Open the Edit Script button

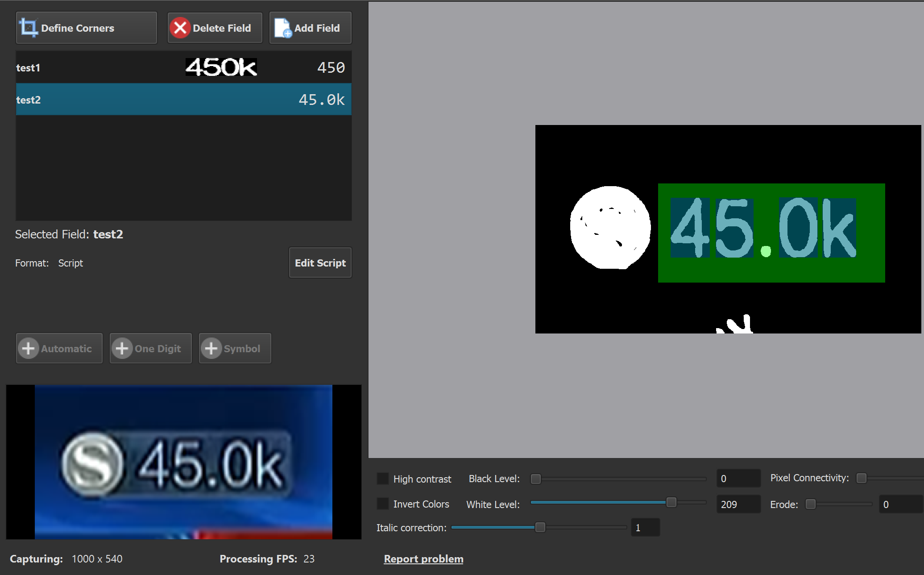coord(320,263)
